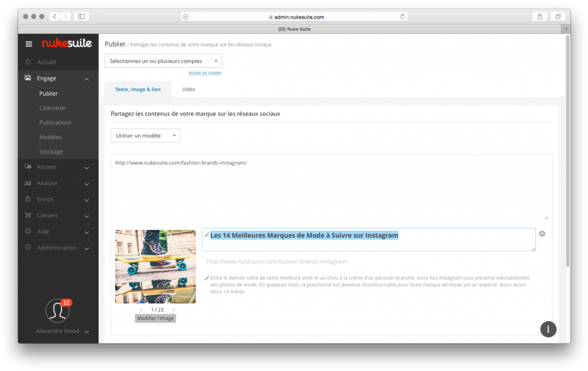The height and width of the screenshot is (371, 588).
Task: Expand the Answer menu section
Action: [87, 167]
